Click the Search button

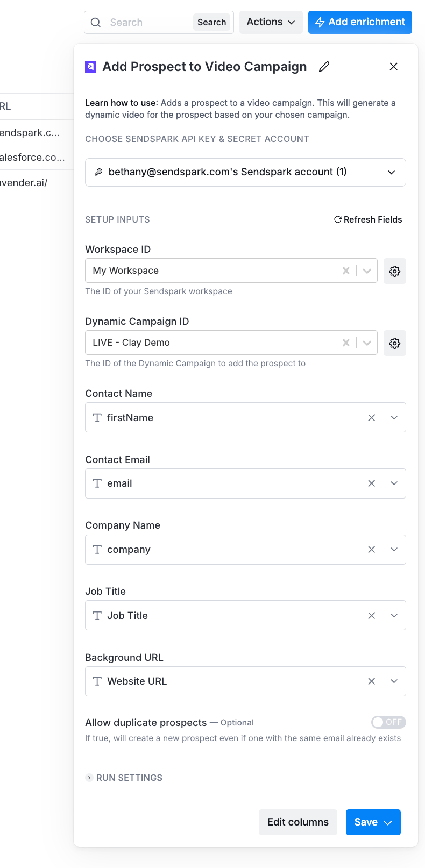pos(211,22)
